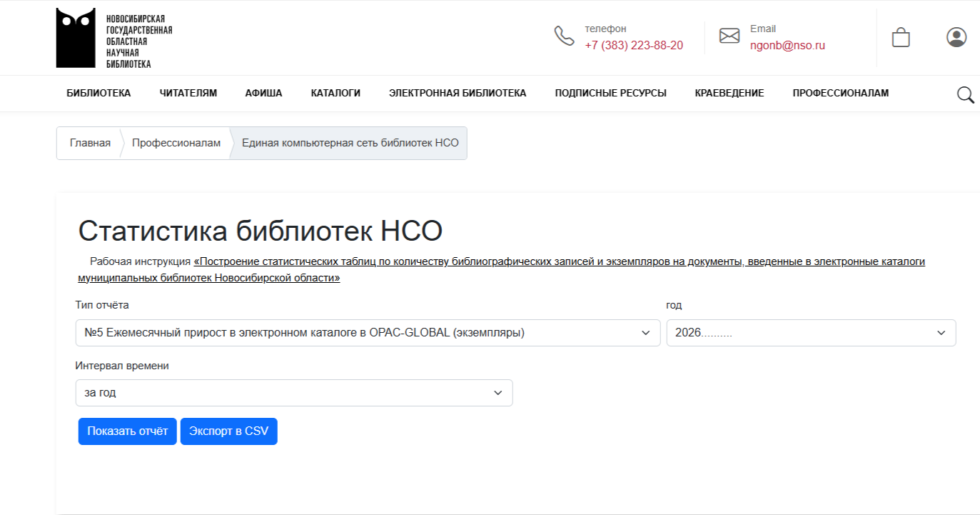Click the email envelope icon
980x515 pixels.
(x=729, y=36)
